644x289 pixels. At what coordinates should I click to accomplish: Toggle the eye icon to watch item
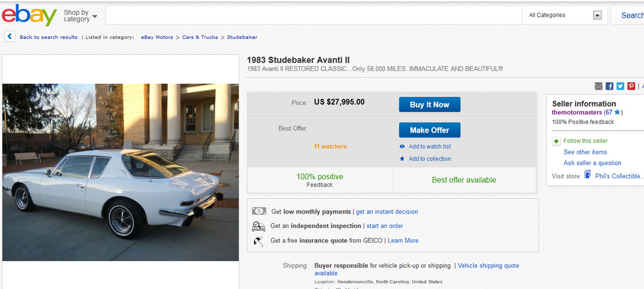402,146
